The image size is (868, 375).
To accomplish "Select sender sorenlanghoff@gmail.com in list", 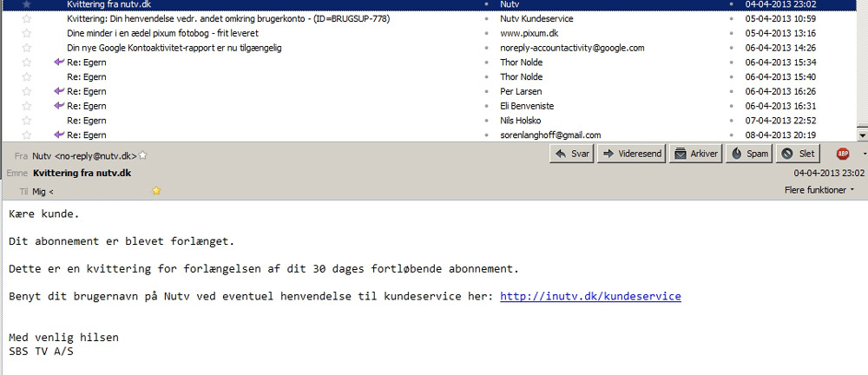I will 550,135.
